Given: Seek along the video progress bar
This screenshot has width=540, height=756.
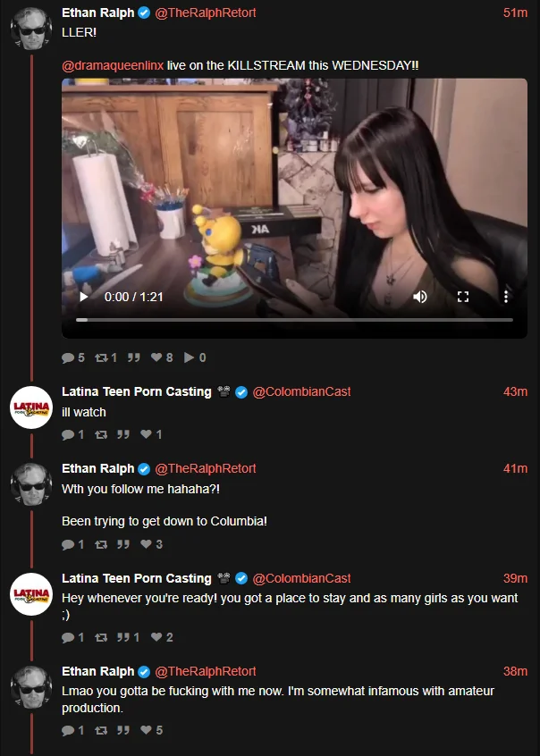Looking at the screenshot, I should [294, 320].
